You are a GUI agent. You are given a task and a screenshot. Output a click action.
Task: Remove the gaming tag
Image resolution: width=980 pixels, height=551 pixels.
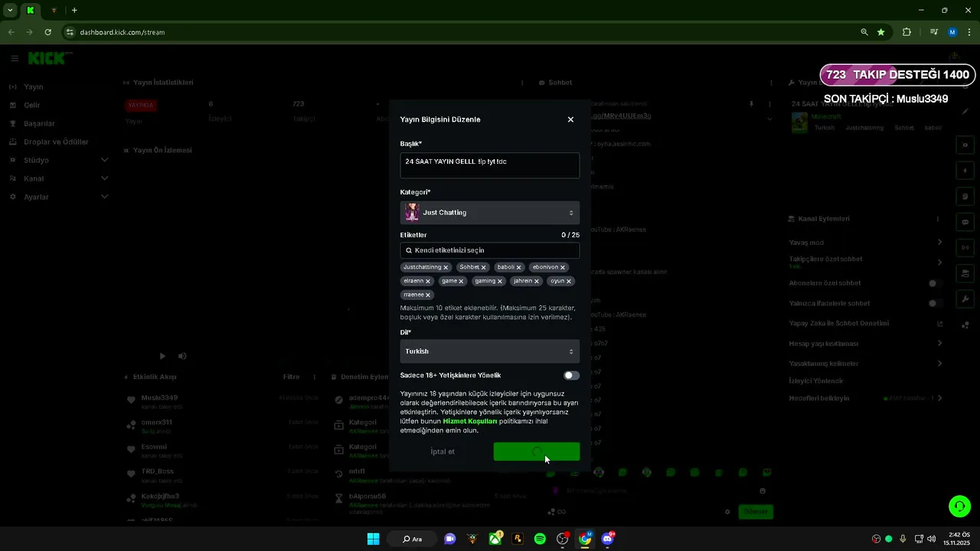click(x=500, y=282)
